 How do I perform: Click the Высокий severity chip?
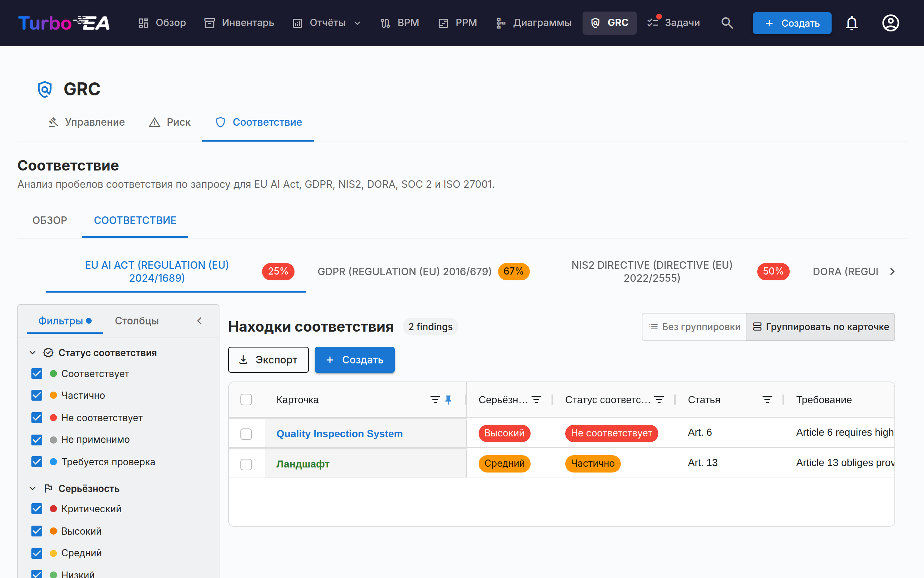click(x=504, y=433)
